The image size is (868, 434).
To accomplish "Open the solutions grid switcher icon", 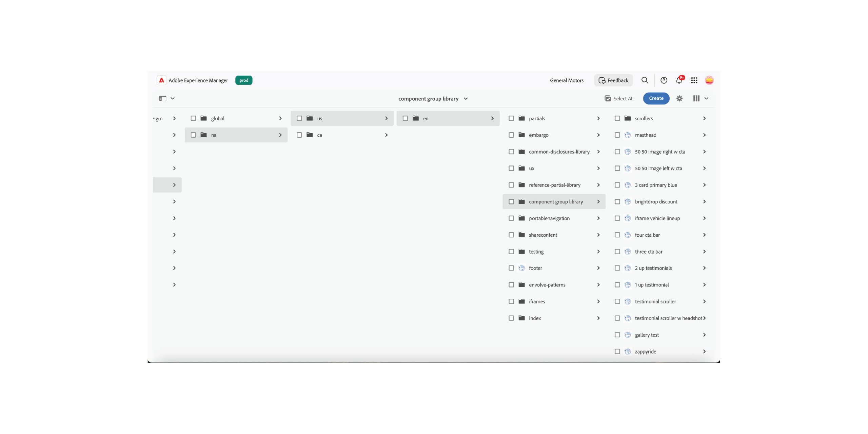I will pos(694,80).
